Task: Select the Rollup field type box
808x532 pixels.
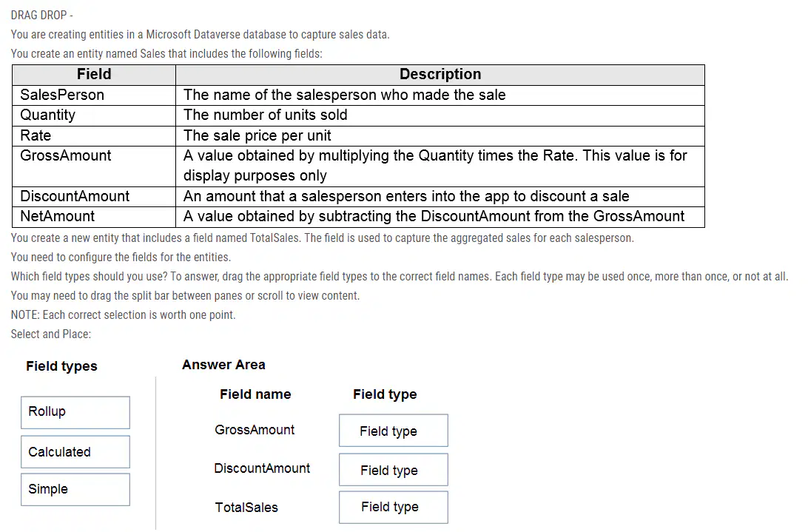Action: tap(75, 412)
